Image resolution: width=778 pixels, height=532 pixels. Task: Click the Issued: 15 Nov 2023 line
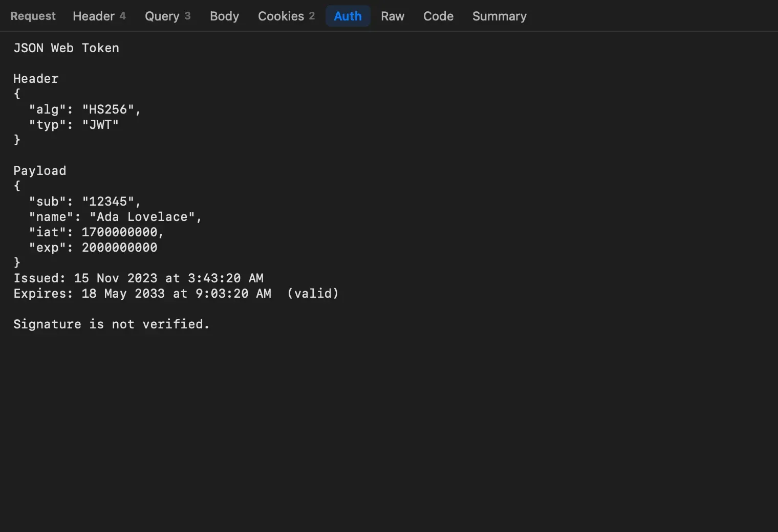[138, 278]
